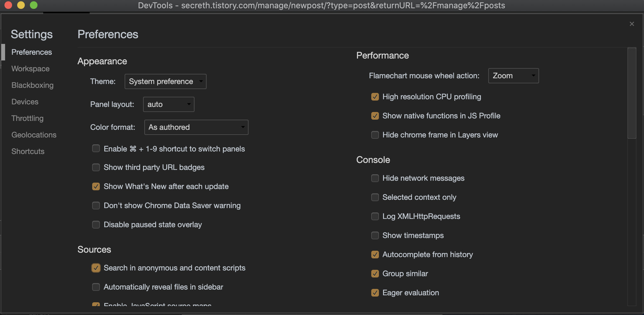The image size is (644, 315).
Task: Click the yellow minimize window button
Action: coord(21,5)
